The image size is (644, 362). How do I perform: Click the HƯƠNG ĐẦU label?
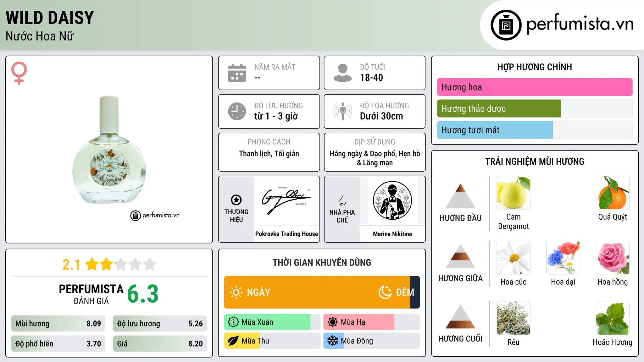(460, 218)
